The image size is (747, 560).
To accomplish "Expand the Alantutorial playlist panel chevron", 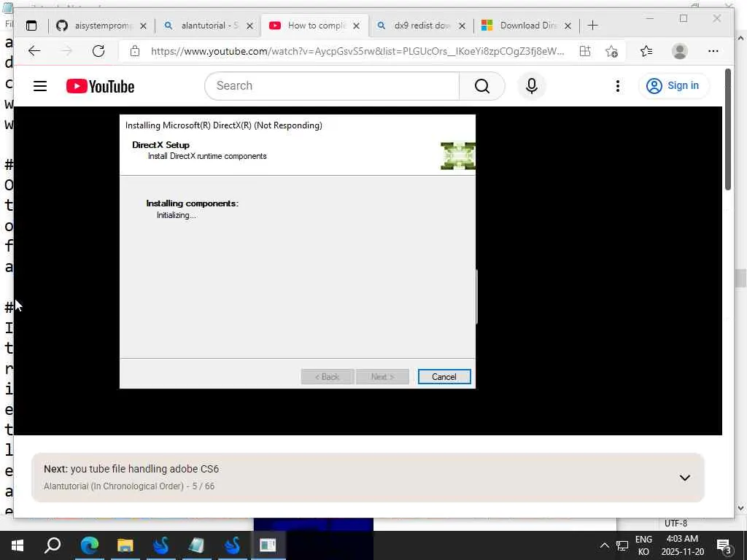I will 684,478.
